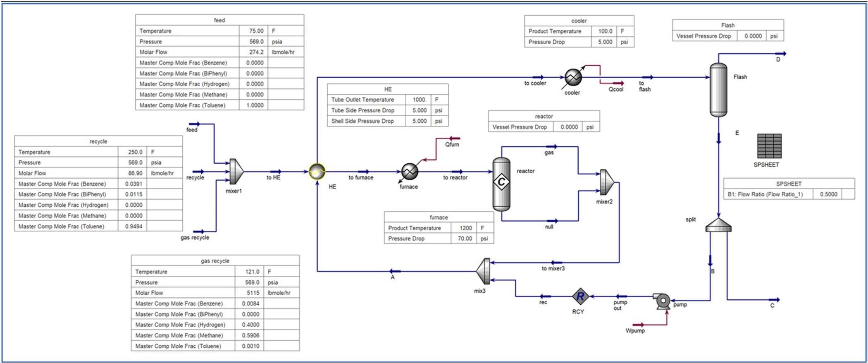This screenshot has height=363, width=868.
Task: Select the pump icon
Action: [662, 301]
